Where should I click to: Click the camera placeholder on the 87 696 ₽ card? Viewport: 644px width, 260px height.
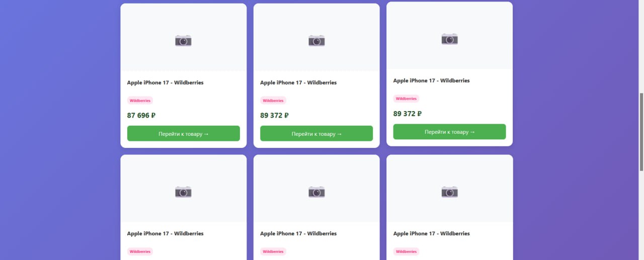[x=183, y=41]
